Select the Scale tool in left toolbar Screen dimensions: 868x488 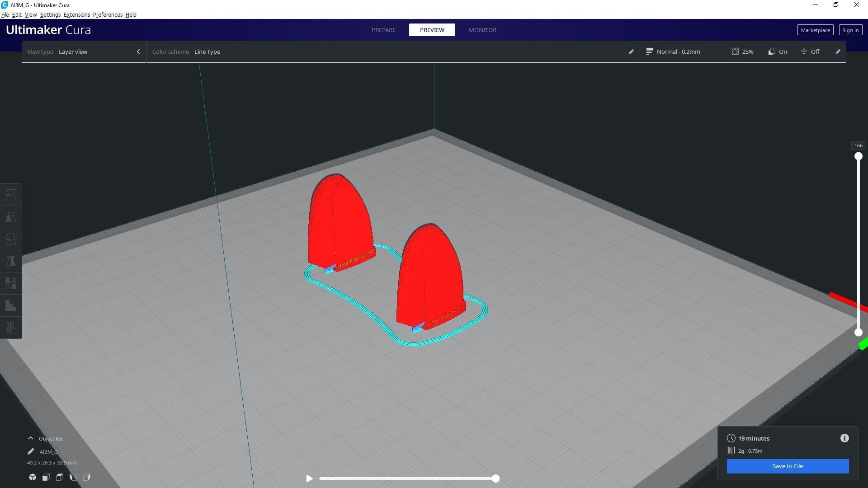[x=11, y=217]
